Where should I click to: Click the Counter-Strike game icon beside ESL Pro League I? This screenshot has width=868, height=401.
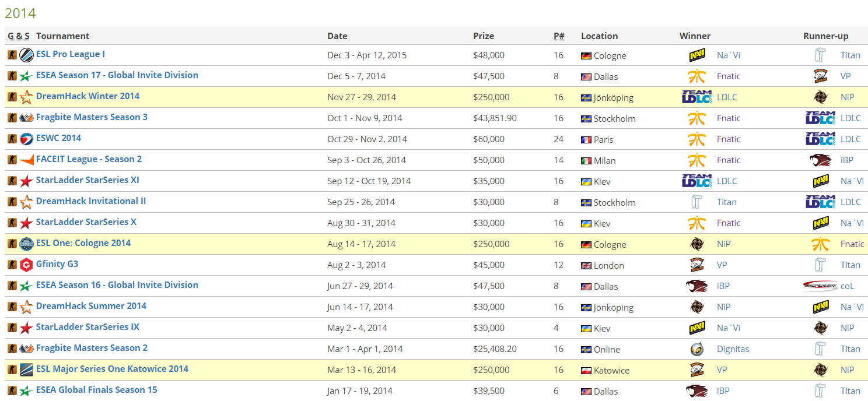coord(12,55)
